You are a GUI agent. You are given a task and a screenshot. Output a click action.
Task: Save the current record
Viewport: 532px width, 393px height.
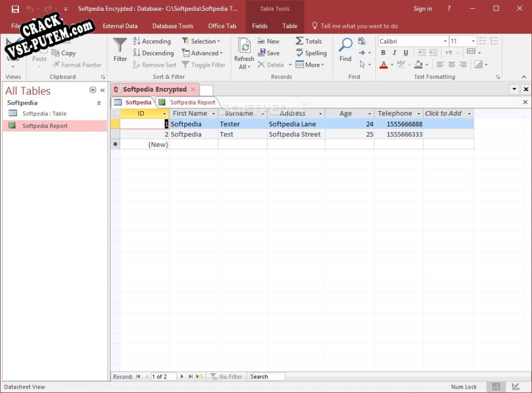coord(269,53)
